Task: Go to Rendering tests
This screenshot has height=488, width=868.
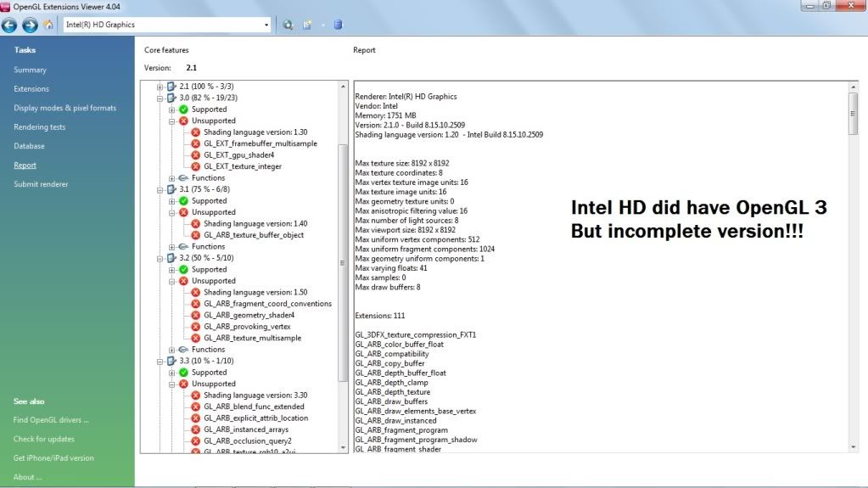Action: pos(39,126)
